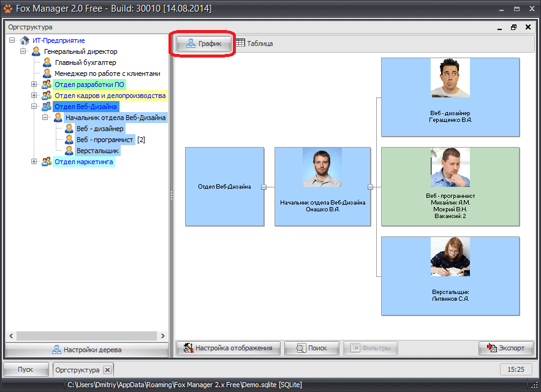Click the wrench icon on Настройка отображения button
This screenshot has height=392, width=541.
[188, 348]
